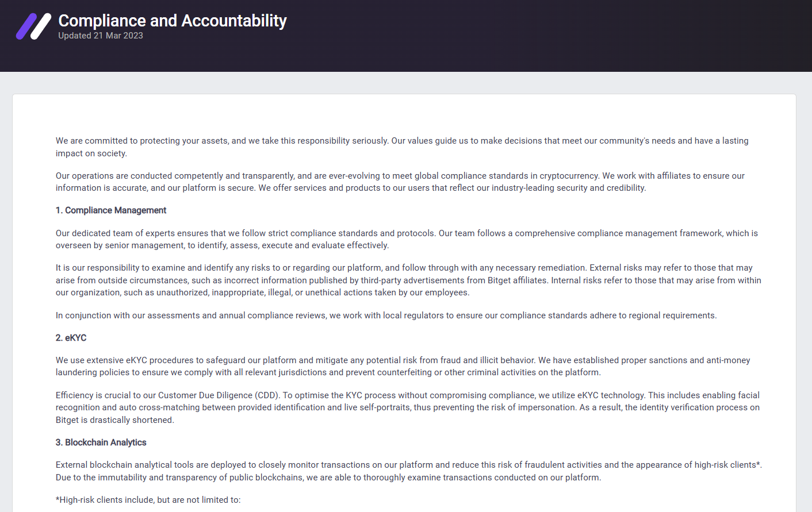Click the Compliance and Accountability page title
The height and width of the screenshot is (512, 812).
tap(173, 21)
